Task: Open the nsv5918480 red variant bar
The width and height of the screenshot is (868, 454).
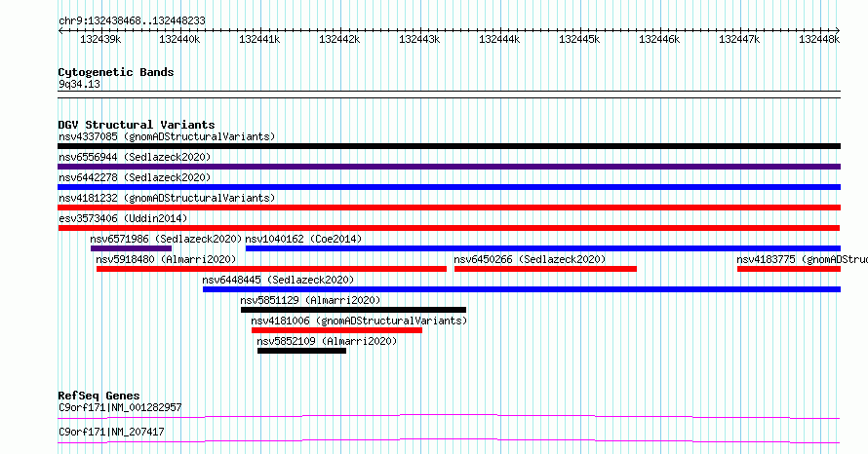Action: coord(271,269)
